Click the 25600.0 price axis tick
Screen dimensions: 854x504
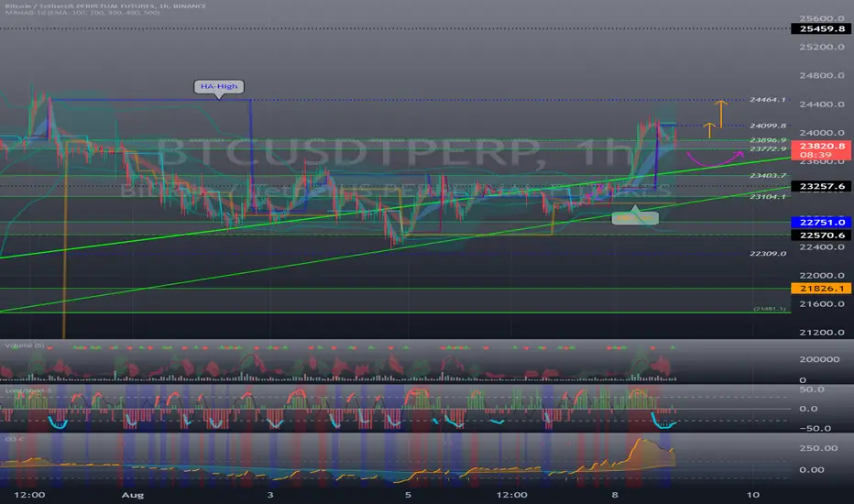coord(821,18)
